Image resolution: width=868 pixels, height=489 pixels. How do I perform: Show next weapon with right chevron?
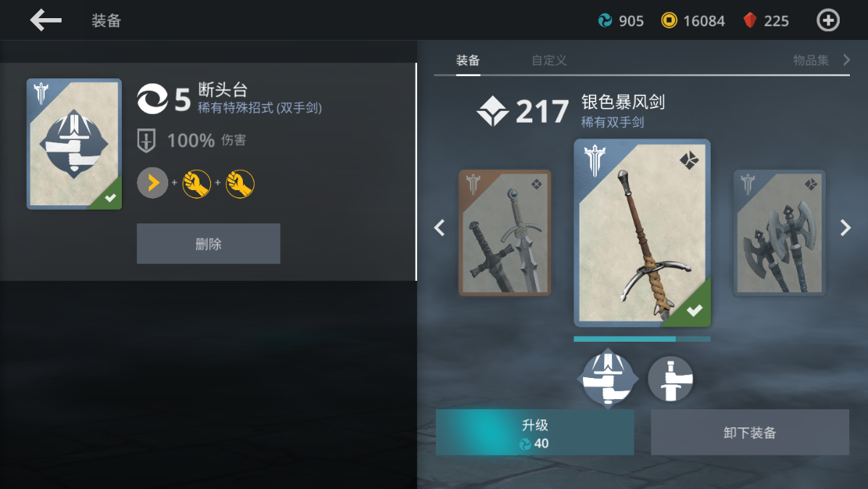pyautogui.click(x=846, y=228)
